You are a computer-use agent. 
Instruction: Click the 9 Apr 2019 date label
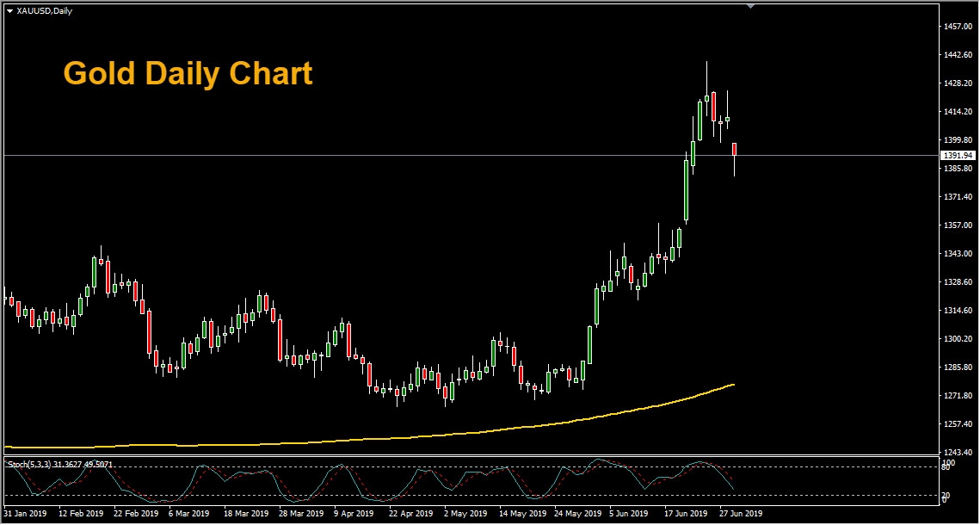pos(354,514)
